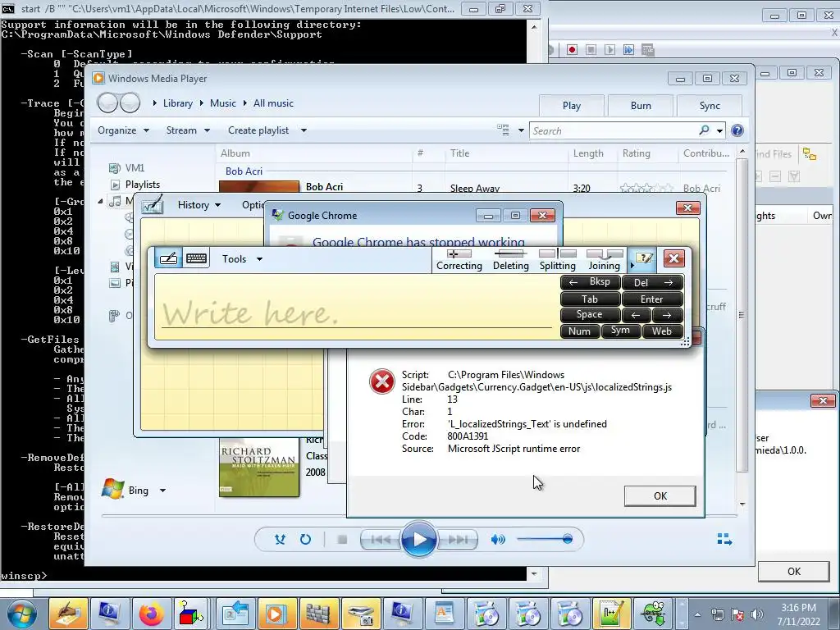Click the Media Player Search box
Image resolution: width=840 pixels, height=630 pixels.
click(614, 130)
